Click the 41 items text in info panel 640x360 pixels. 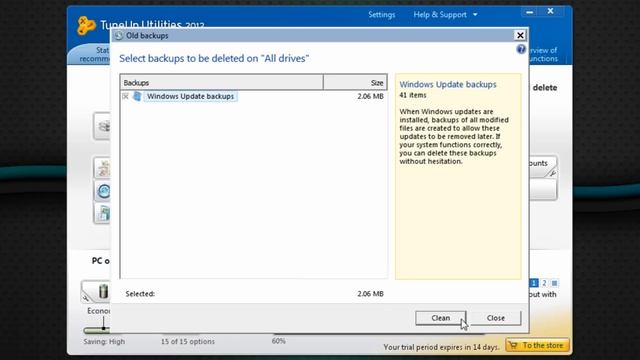coord(413,95)
